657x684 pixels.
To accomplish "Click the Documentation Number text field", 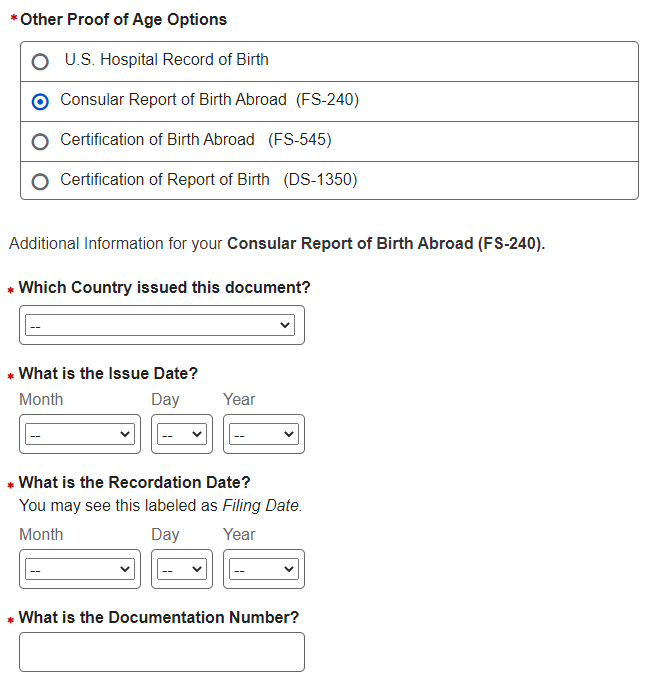I will 161,652.
